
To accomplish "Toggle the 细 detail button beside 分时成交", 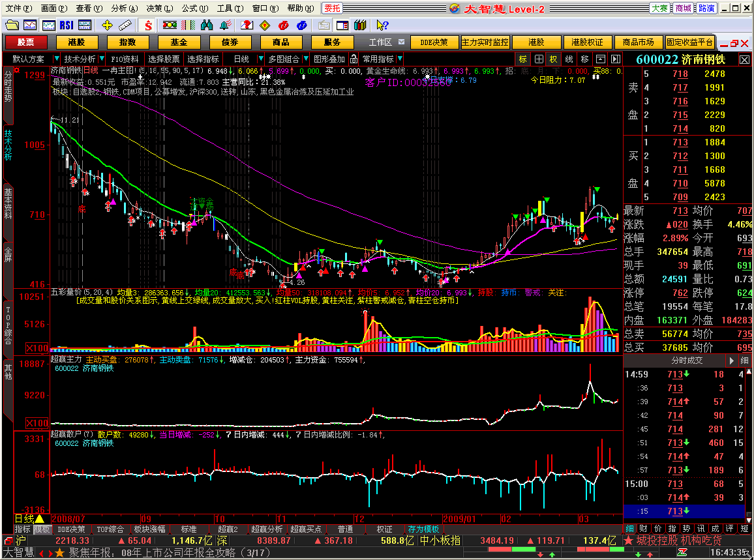I will [744, 361].
